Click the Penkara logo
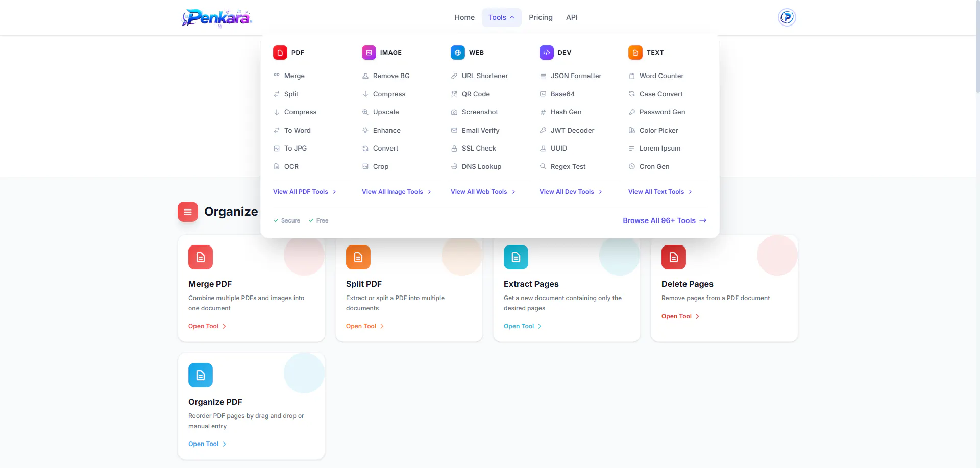980x468 pixels. point(217,18)
